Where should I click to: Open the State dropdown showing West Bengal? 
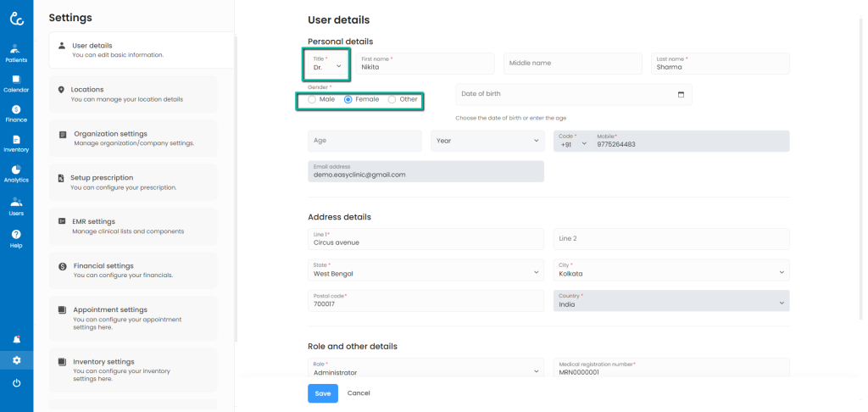pos(426,271)
